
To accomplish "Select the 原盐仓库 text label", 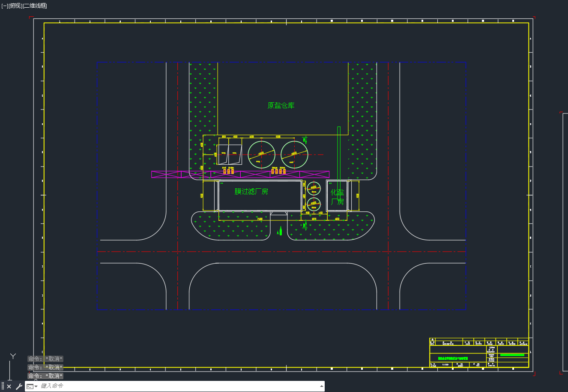I will 281,105.
